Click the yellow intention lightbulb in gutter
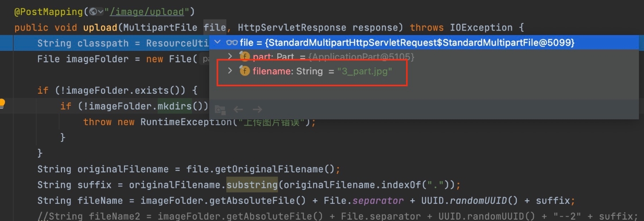The height and width of the screenshot is (221, 644). click(x=2, y=104)
